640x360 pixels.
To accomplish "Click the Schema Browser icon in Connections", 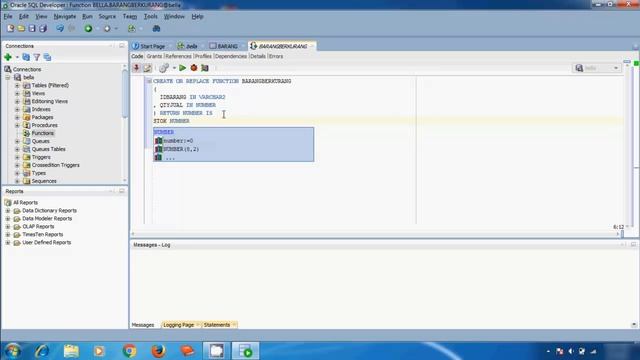I will [47, 57].
